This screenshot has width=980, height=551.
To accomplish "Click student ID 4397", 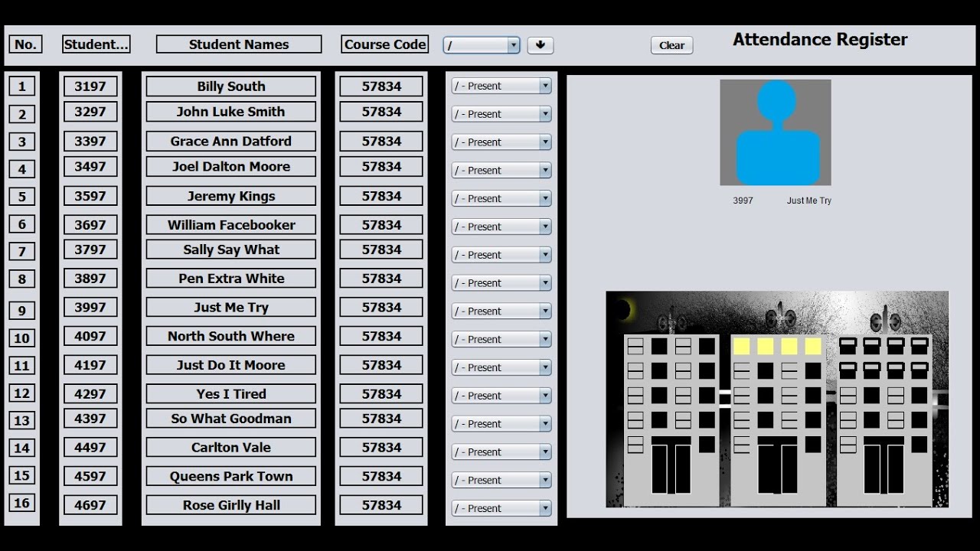I will (90, 419).
